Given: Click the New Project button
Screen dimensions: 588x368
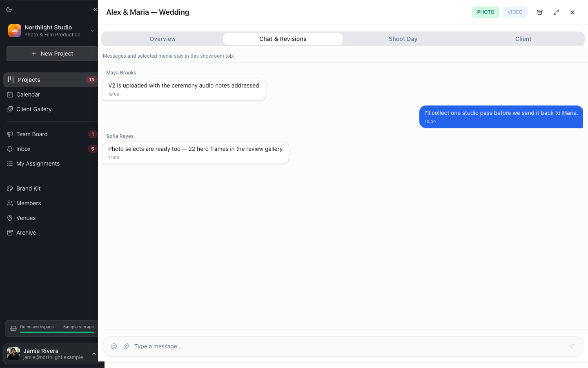Looking at the screenshot, I should point(52,54).
